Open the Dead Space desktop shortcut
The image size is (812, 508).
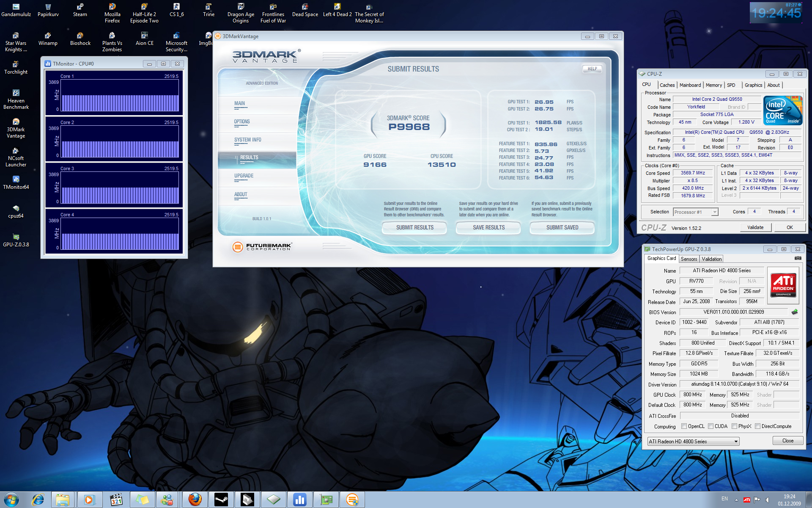[305, 10]
